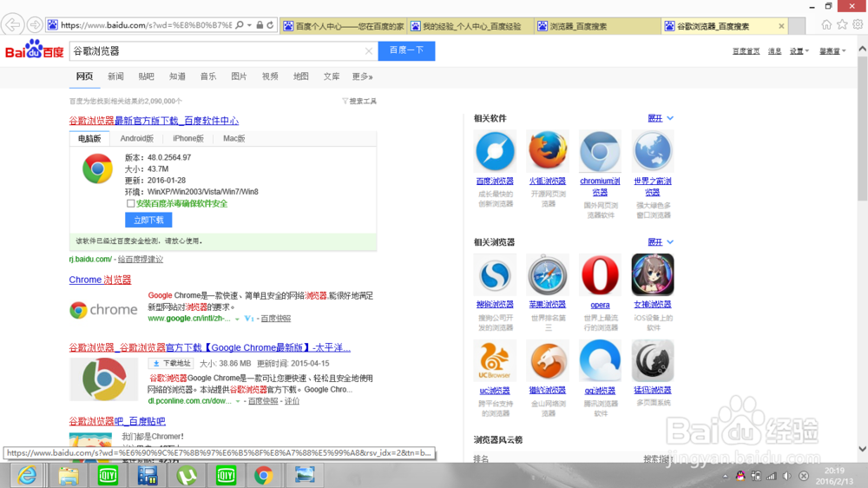Open the account dropdown in Baidu header
The height and width of the screenshot is (488, 868).
tap(832, 51)
